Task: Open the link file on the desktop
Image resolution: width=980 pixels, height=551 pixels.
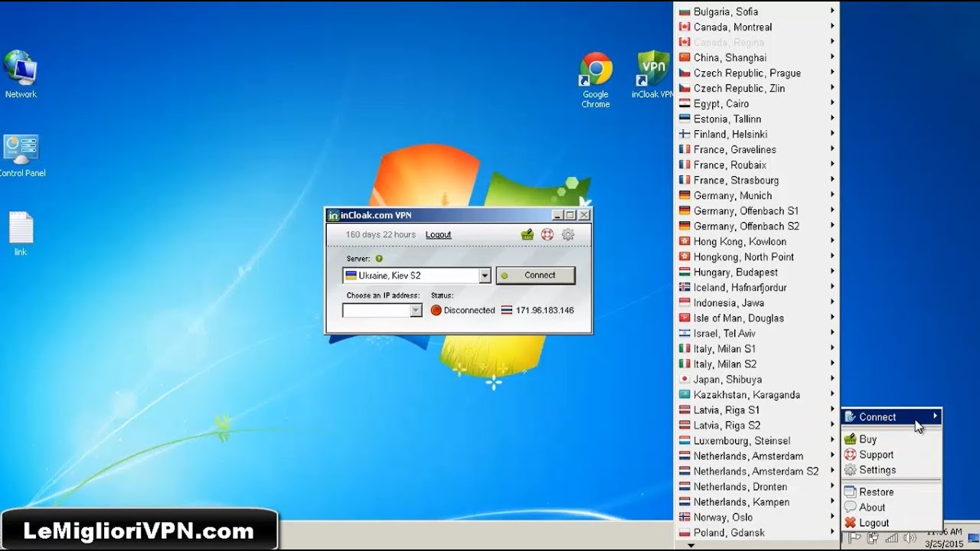Action: (x=21, y=234)
